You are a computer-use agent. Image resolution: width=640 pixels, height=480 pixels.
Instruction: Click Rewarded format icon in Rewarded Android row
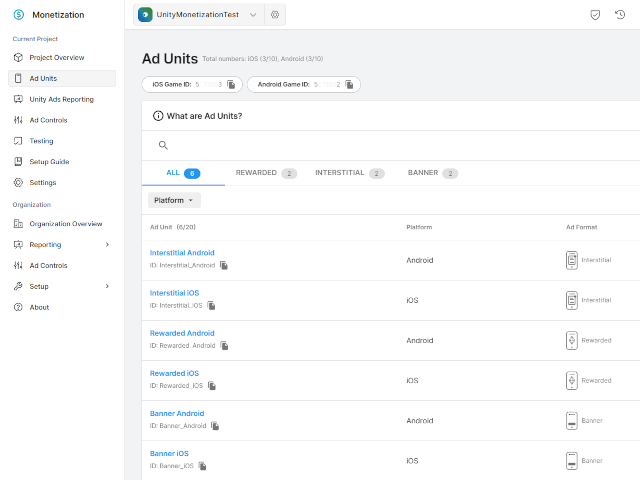(572, 340)
